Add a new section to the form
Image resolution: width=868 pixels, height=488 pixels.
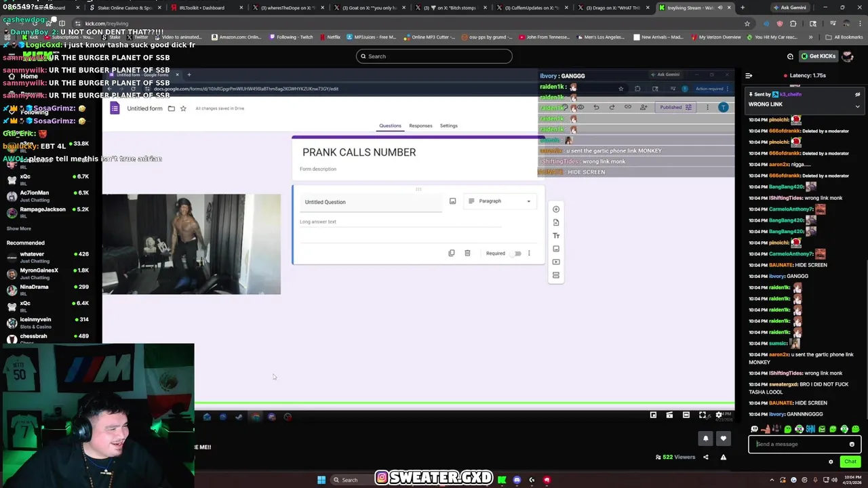(x=556, y=275)
